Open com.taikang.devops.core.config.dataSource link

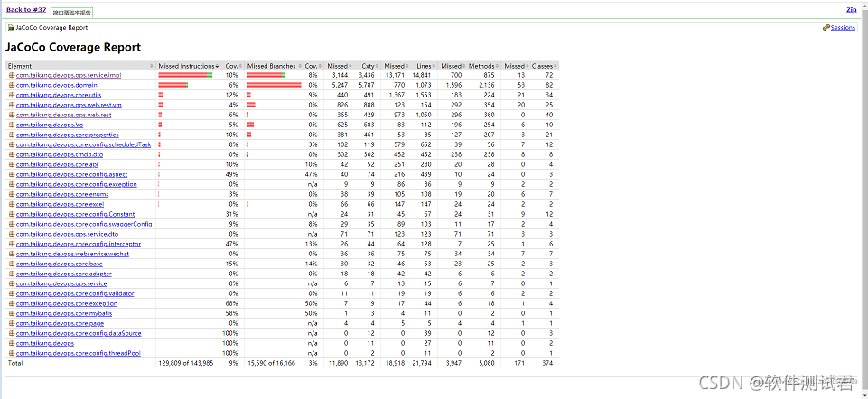pyautogui.click(x=79, y=333)
